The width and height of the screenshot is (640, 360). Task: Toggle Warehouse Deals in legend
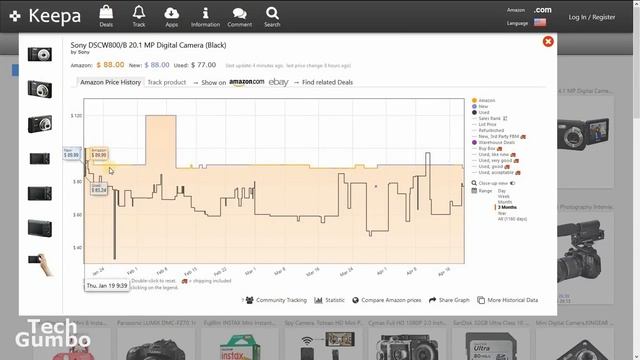493,142
